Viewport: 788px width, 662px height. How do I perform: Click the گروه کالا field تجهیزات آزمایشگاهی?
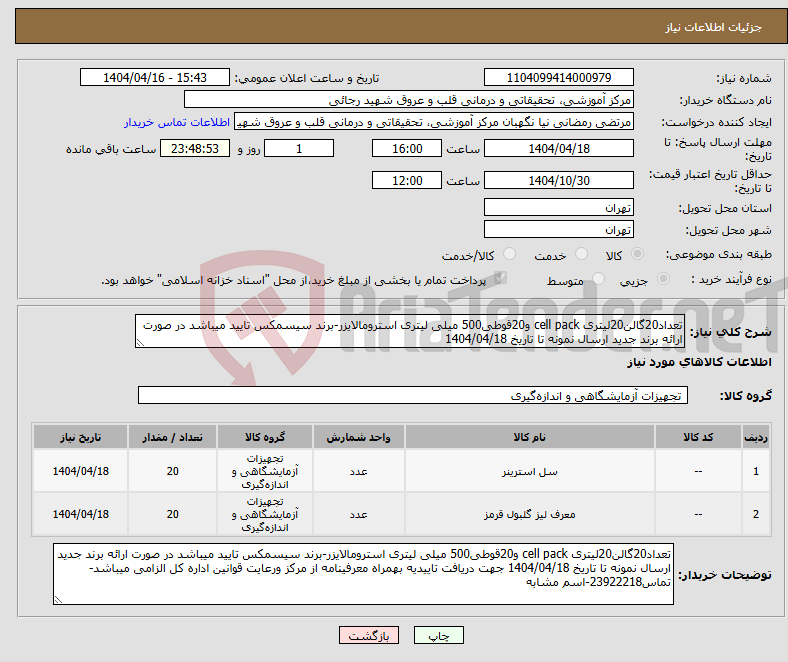[413, 395]
